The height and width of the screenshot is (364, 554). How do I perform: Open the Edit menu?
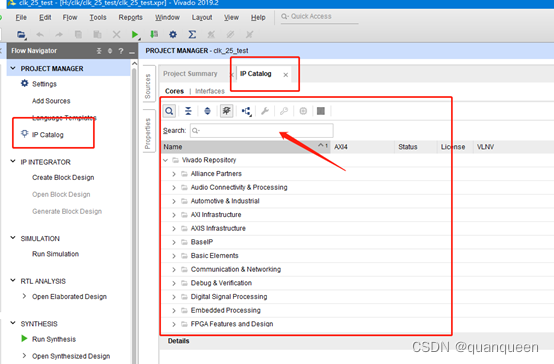point(45,17)
